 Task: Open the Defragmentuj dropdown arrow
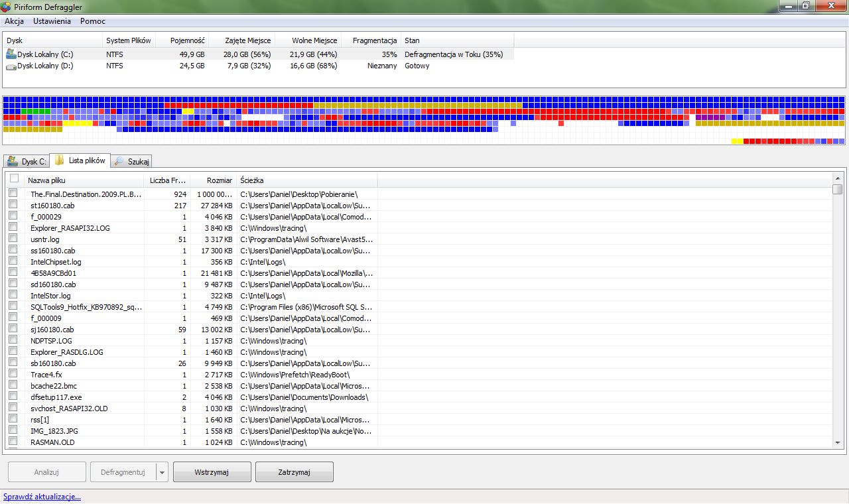(163, 472)
